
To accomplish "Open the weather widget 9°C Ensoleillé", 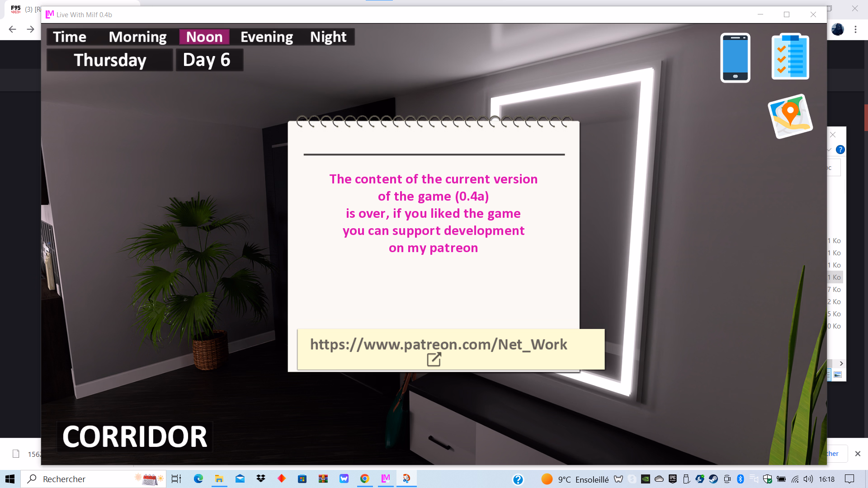I will tap(576, 479).
